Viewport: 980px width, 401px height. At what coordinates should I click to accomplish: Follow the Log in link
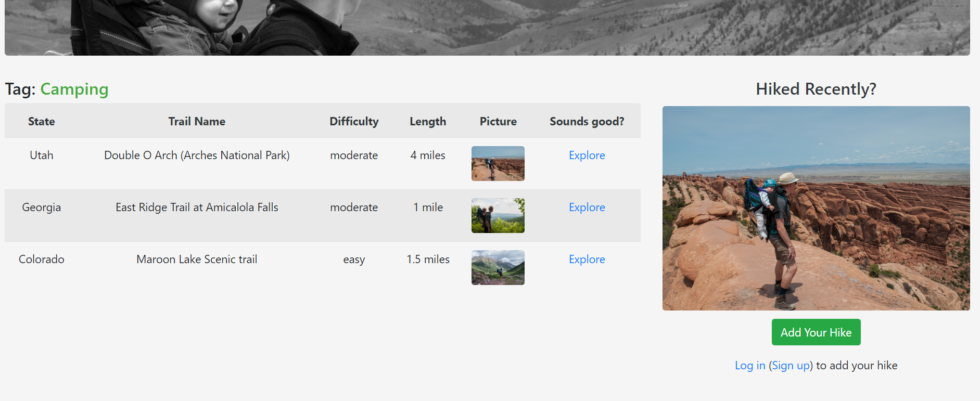[749, 365]
